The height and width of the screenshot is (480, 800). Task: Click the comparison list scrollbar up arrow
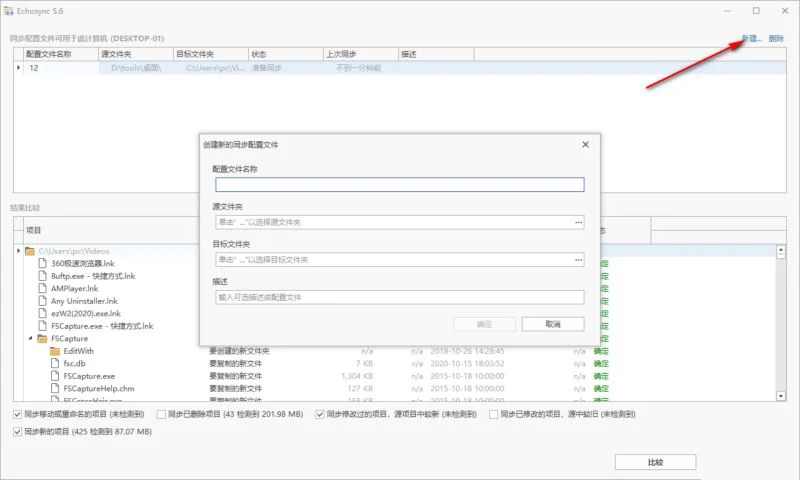coord(781,250)
